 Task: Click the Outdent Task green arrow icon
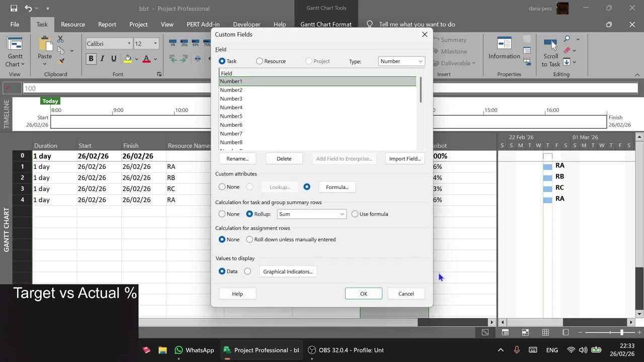point(174,59)
